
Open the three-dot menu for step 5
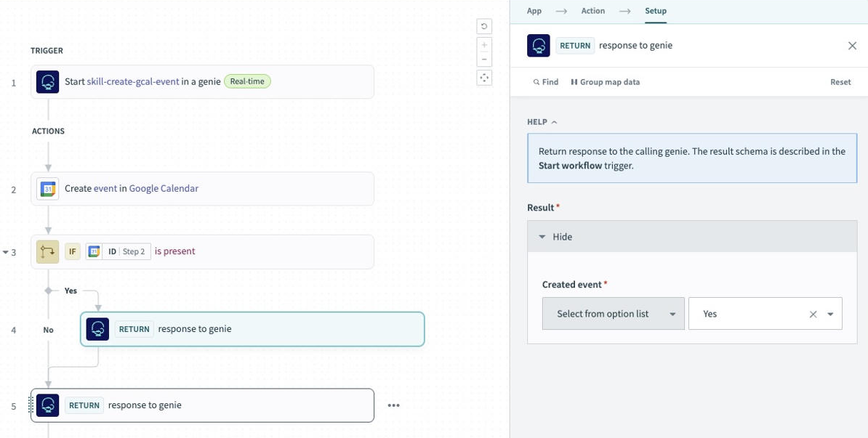(x=394, y=405)
